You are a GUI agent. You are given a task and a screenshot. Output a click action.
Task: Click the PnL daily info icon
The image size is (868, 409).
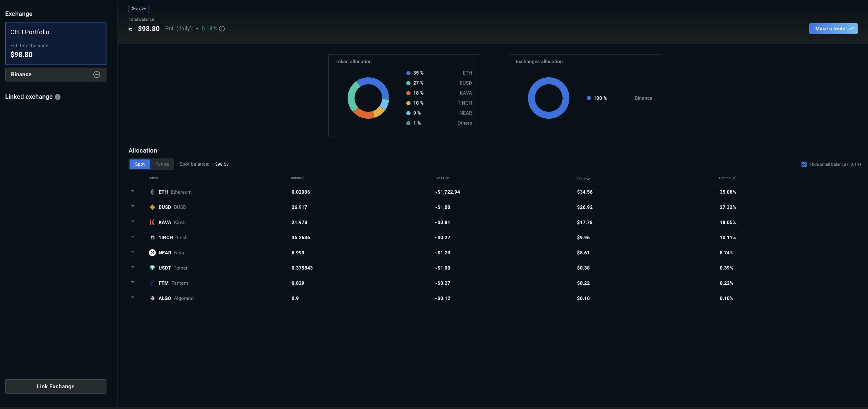[x=222, y=29]
